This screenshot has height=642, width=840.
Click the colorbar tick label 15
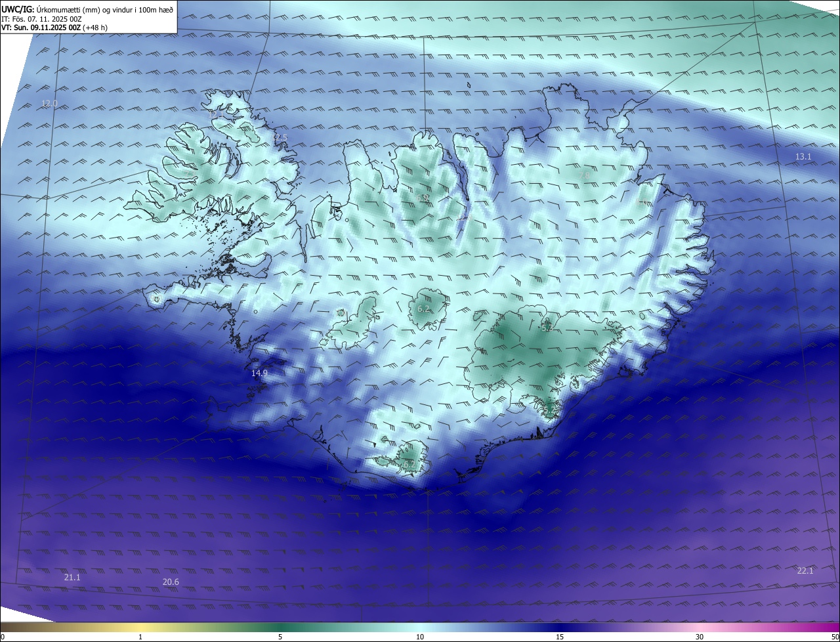[x=560, y=637]
